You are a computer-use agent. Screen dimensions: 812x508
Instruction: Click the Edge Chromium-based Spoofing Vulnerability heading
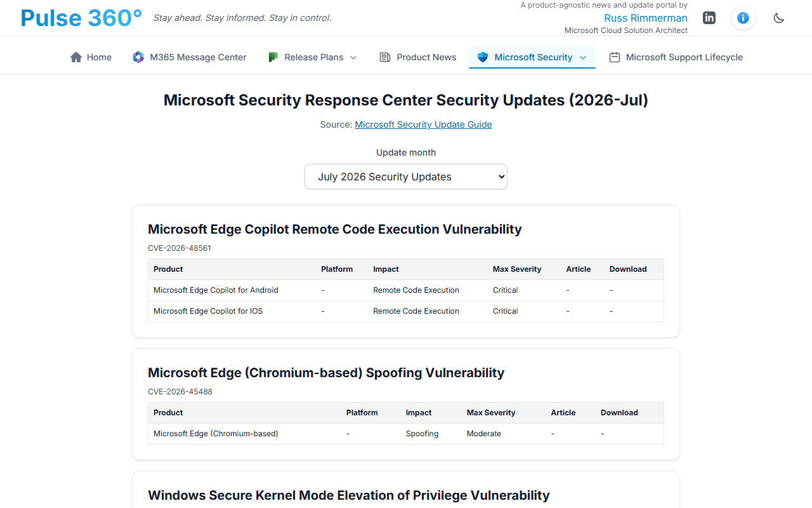click(326, 373)
